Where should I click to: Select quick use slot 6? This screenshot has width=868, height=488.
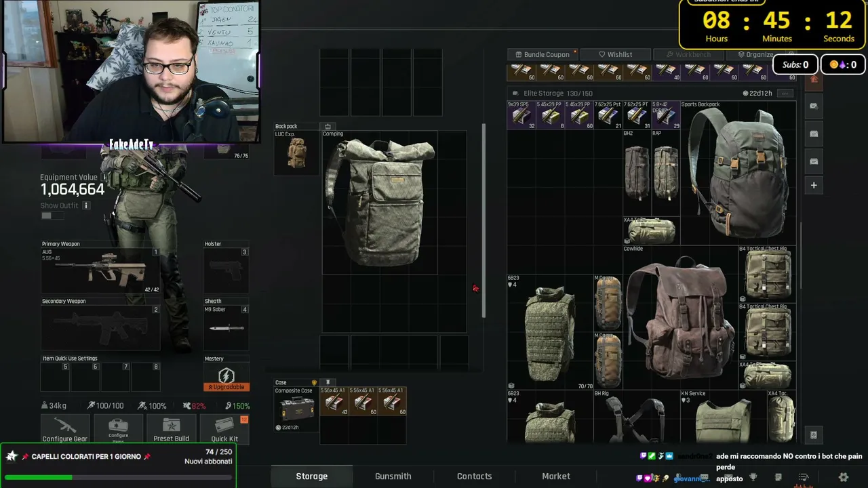point(85,377)
